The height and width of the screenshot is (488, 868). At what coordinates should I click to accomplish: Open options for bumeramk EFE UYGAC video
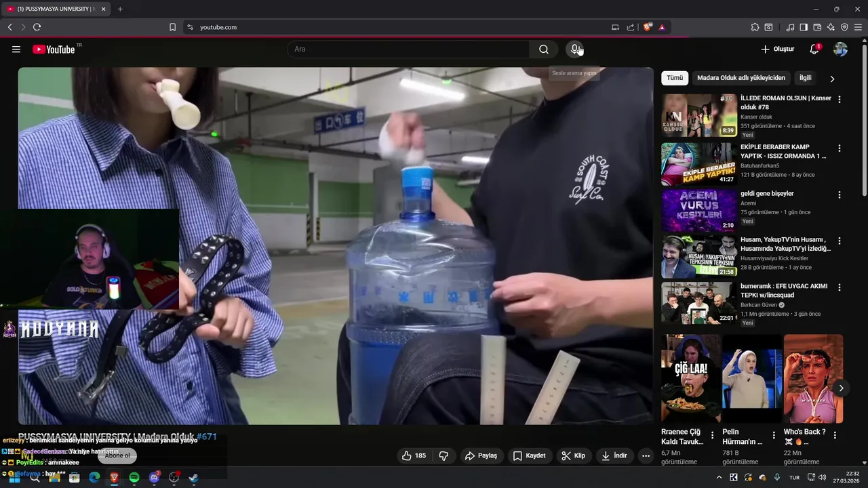(x=840, y=287)
